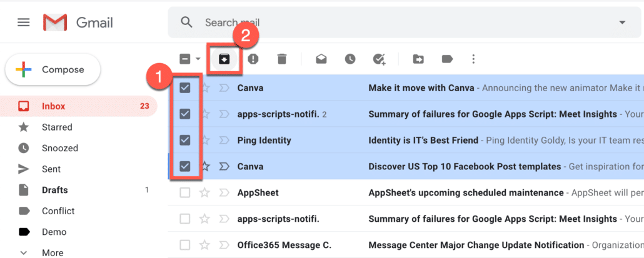The image size is (644, 258).
Task: Open the More options three-dot menu
Action: click(x=473, y=59)
